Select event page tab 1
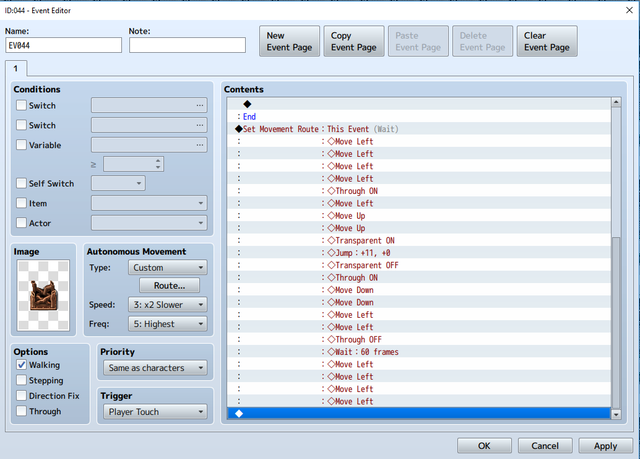The image size is (640, 459). (x=16, y=68)
